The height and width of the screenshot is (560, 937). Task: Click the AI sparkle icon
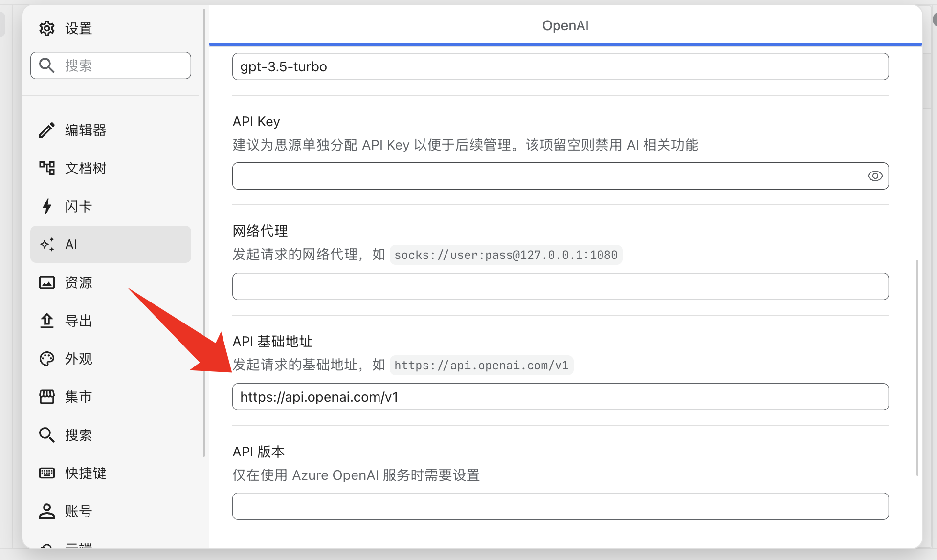47,244
